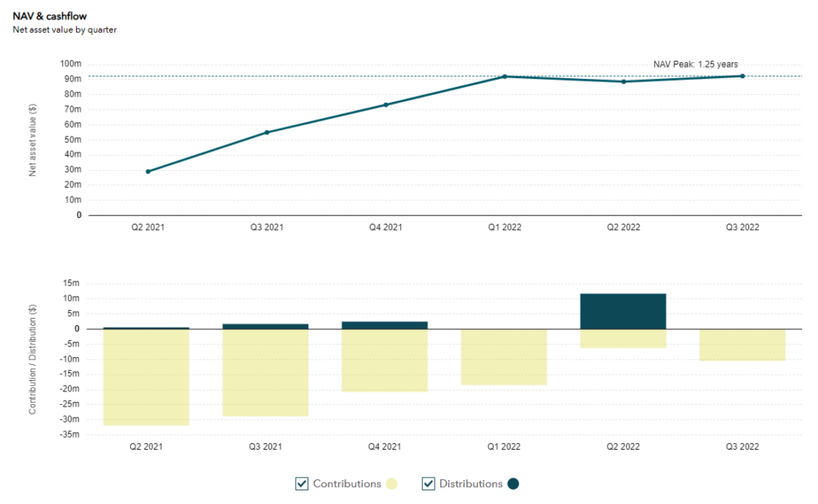
Task: Click the NAV & cashflow chart title
Action: click(x=49, y=16)
